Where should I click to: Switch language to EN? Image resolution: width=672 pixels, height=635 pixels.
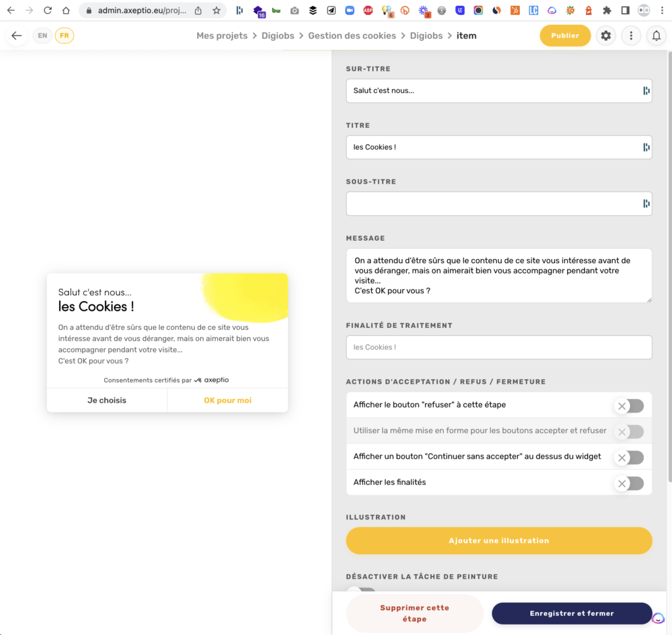[43, 35]
